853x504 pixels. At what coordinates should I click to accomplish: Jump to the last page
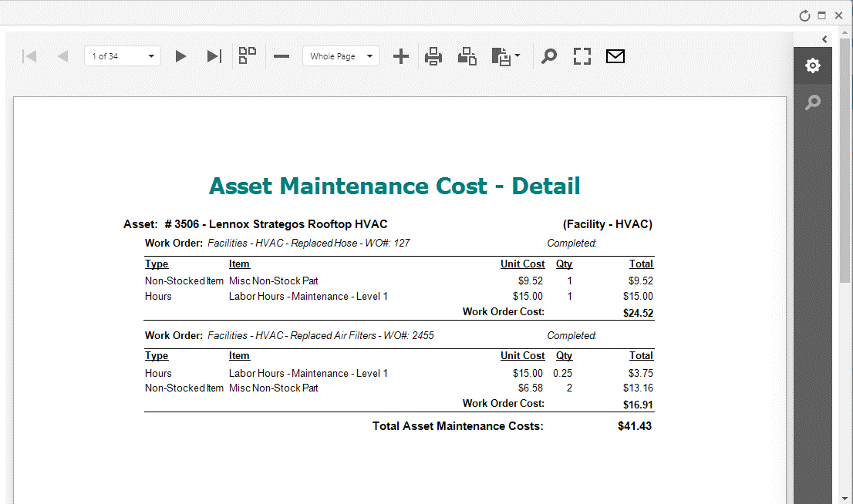214,56
